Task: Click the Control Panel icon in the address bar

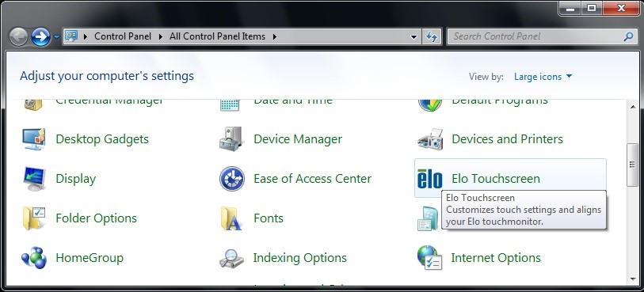Action: 71,36
